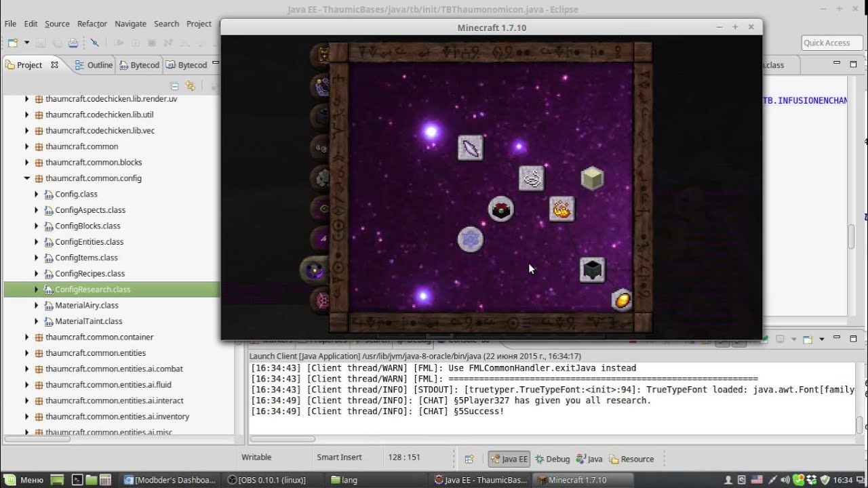
Task: Select the pale stone block research node
Action: 593,178
